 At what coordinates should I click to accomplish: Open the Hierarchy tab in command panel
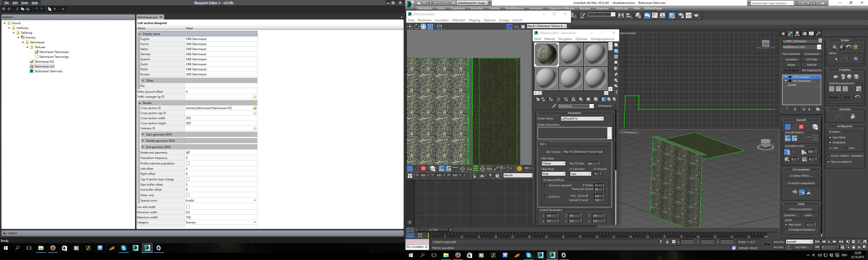pos(798,34)
